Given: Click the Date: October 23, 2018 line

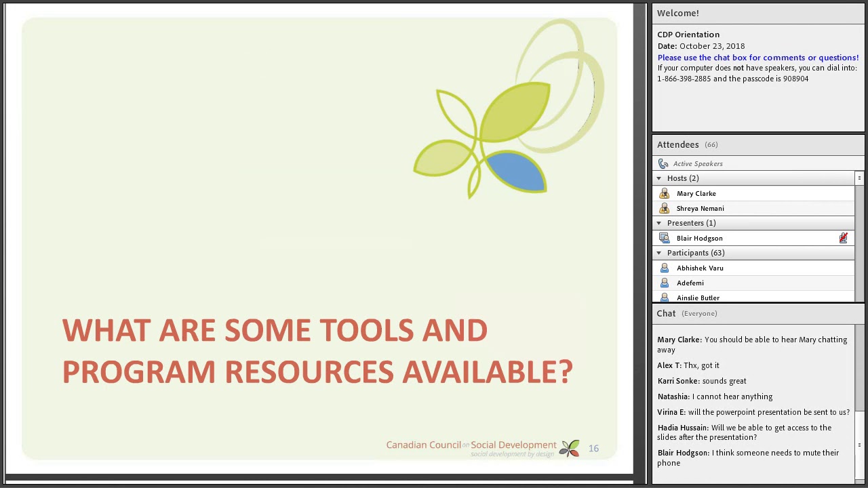Looking at the screenshot, I should coord(701,46).
